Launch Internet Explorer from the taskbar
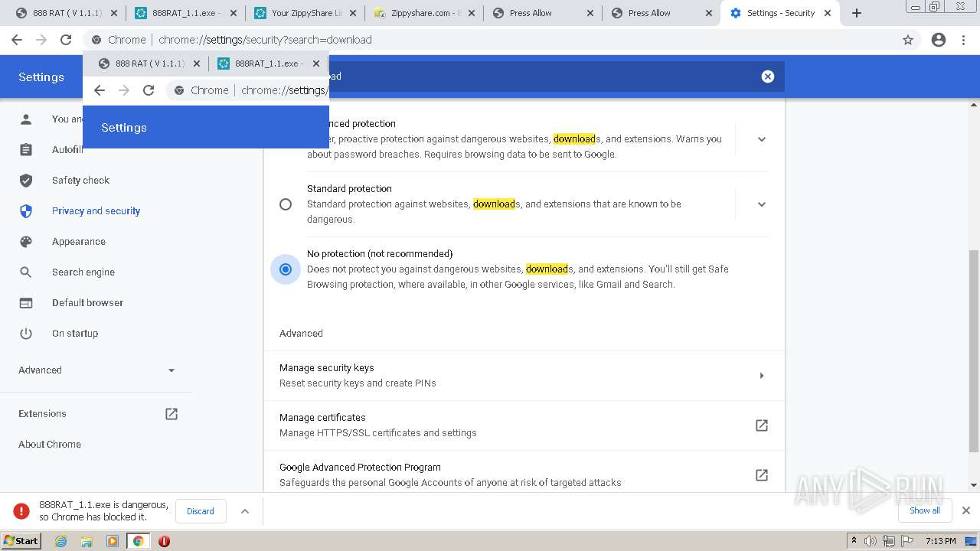Screen dimensions: 980x551 [60, 541]
